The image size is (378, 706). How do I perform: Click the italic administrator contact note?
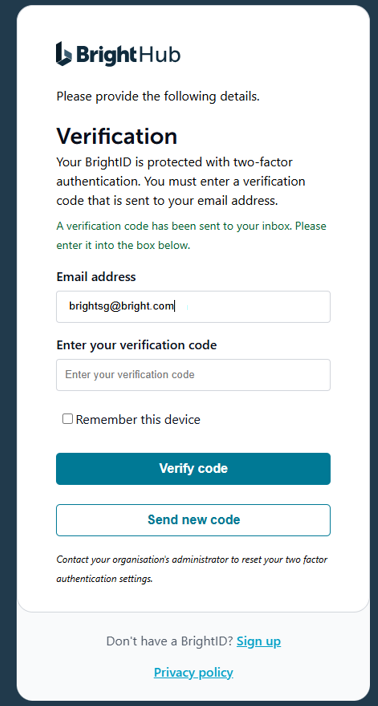(192, 569)
